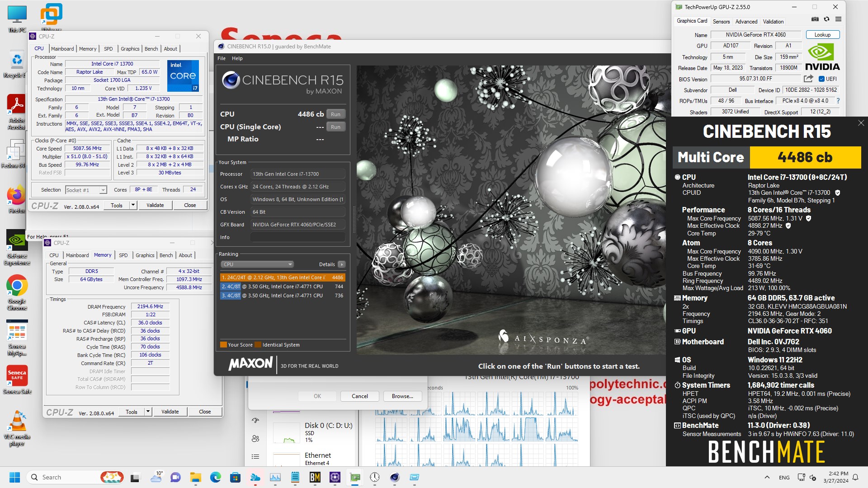Select the Firefox desktop icon

[16, 199]
